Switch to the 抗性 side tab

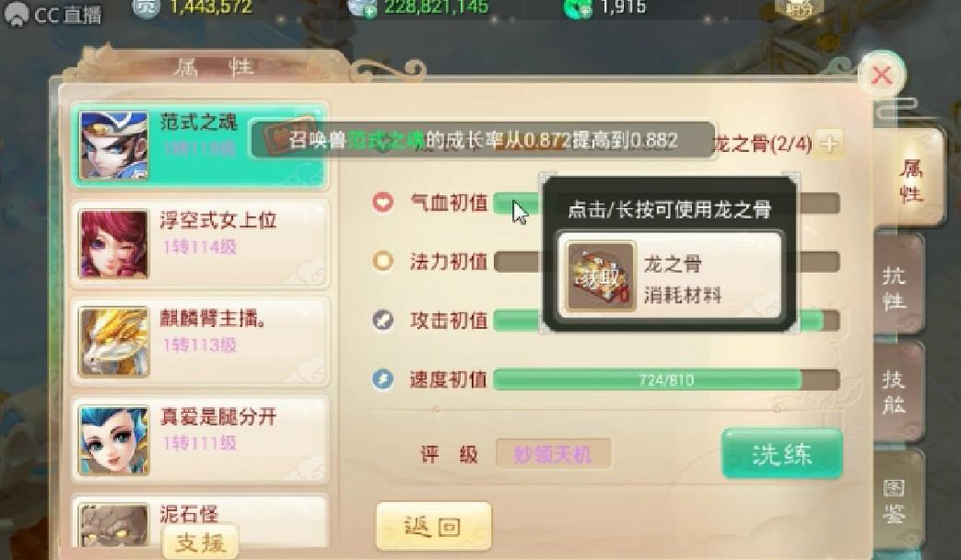coord(897,286)
